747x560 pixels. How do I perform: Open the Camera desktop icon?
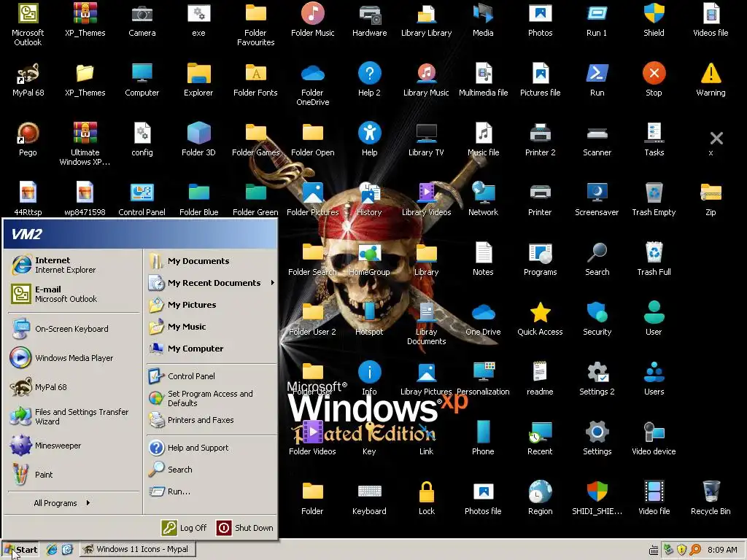pos(142,20)
